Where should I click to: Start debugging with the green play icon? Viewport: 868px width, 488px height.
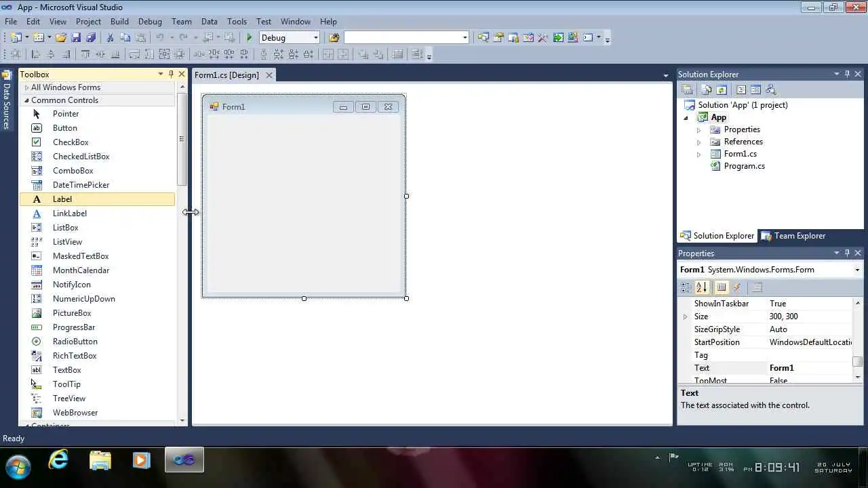coord(250,37)
